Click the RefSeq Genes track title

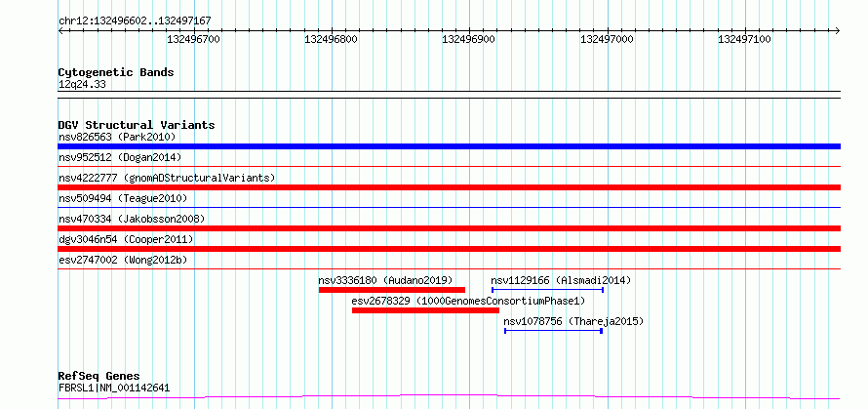click(99, 377)
